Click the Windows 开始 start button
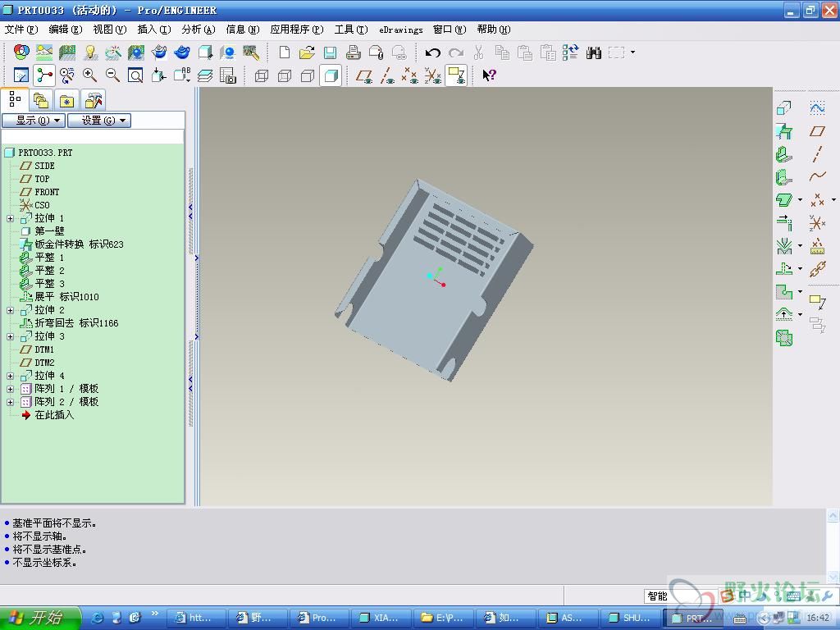This screenshot has width=840, height=630. coord(39,618)
